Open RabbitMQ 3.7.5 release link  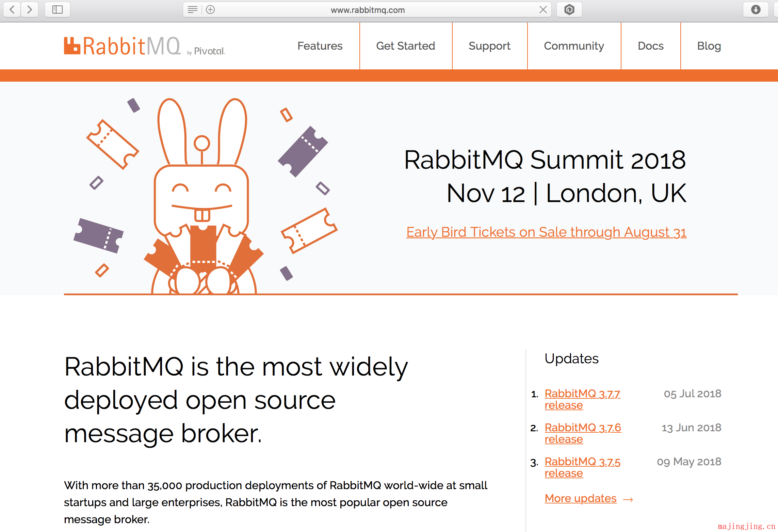point(582,467)
